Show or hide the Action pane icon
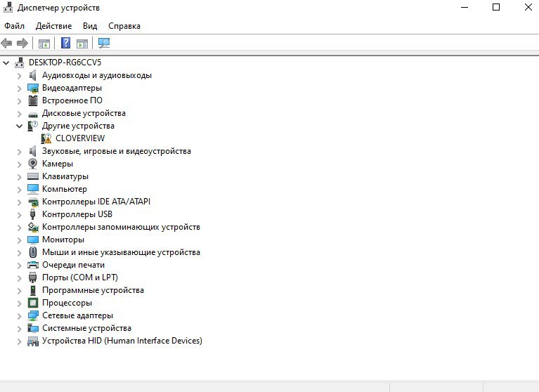The width and height of the screenshot is (539, 392). (82, 44)
